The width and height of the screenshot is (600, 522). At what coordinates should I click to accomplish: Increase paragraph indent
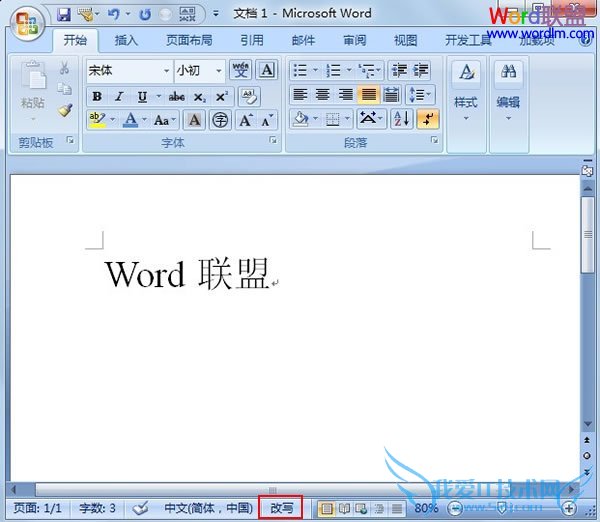421,70
